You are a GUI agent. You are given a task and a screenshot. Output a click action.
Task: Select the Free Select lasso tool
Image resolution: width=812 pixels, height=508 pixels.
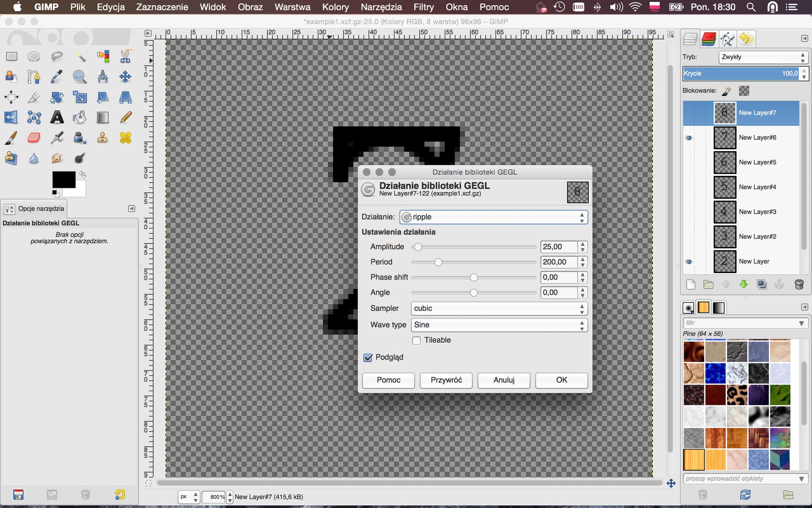[x=57, y=57]
